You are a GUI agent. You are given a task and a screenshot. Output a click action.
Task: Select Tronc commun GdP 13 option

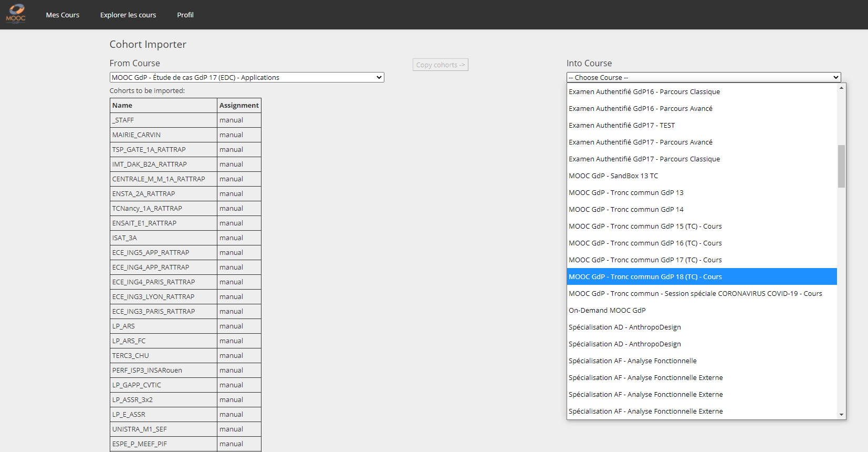(x=626, y=193)
